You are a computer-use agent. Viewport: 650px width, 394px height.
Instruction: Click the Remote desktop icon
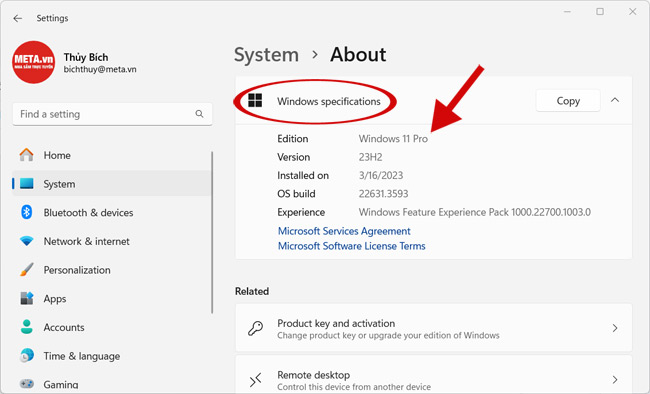point(255,379)
